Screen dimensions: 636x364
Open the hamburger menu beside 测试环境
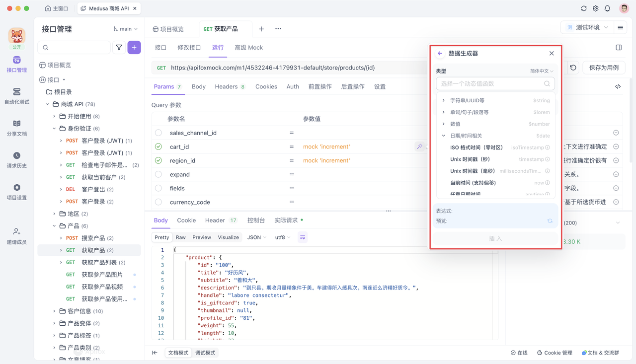(x=621, y=28)
